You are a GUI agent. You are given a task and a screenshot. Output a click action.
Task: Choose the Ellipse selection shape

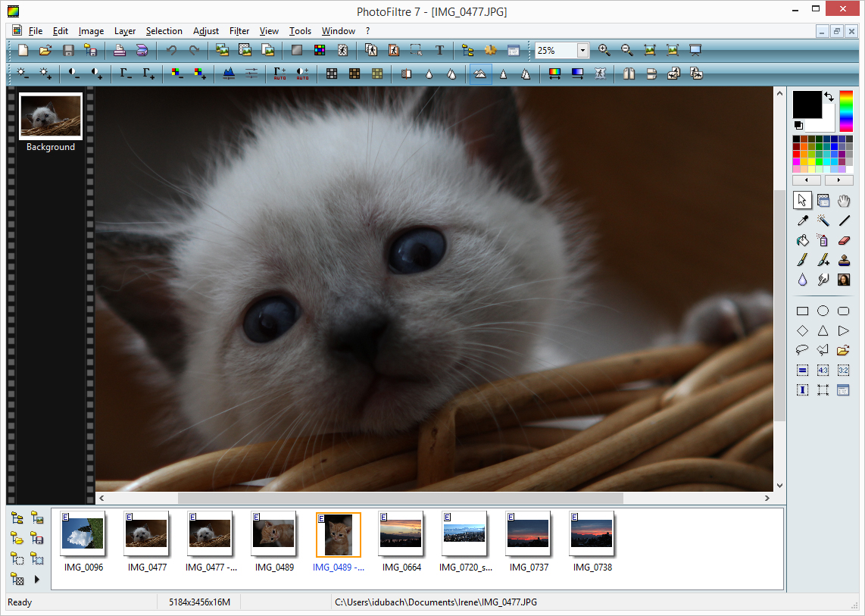823,311
